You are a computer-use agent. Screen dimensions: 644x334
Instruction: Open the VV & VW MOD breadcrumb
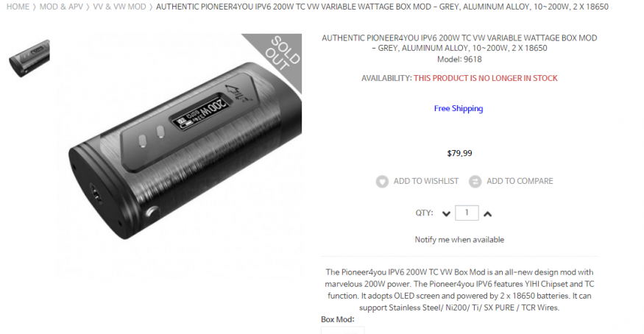[x=119, y=7]
